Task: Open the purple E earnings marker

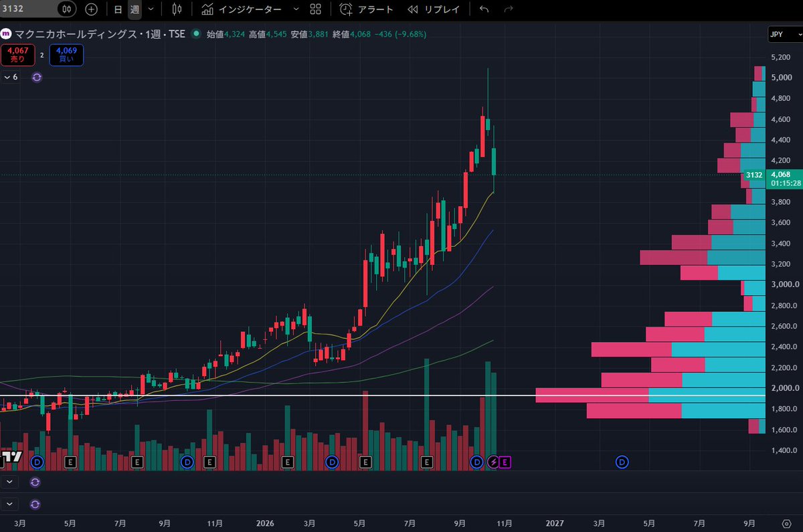Action: (x=505, y=462)
